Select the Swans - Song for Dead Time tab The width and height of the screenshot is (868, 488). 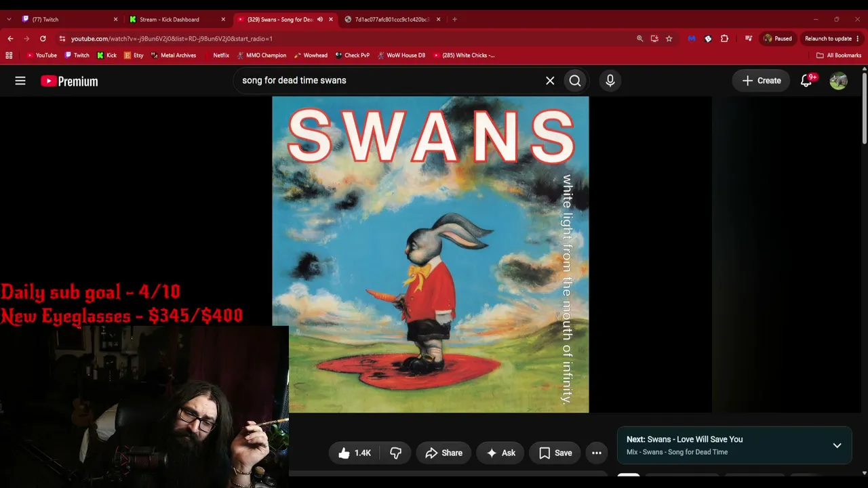[x=278, y=19]
